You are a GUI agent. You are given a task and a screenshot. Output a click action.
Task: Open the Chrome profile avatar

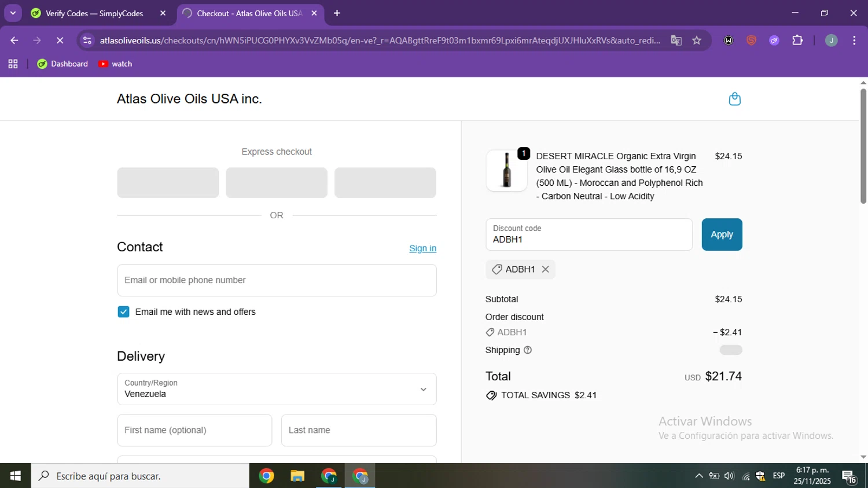tap(831, 41)
